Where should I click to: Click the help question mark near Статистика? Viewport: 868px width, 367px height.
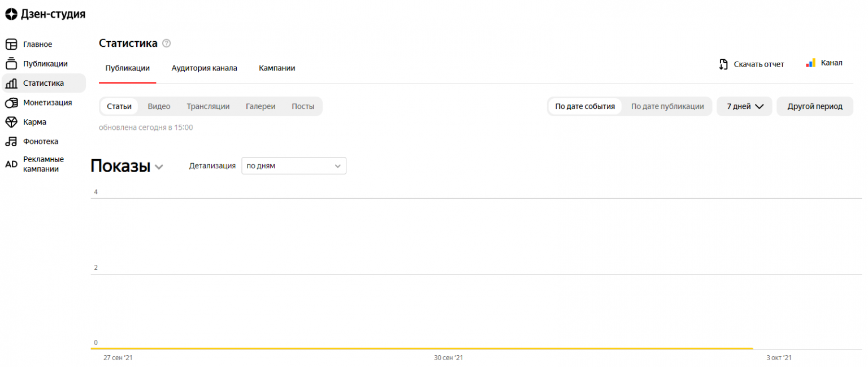pyautogui.click(x=166, y=43)
